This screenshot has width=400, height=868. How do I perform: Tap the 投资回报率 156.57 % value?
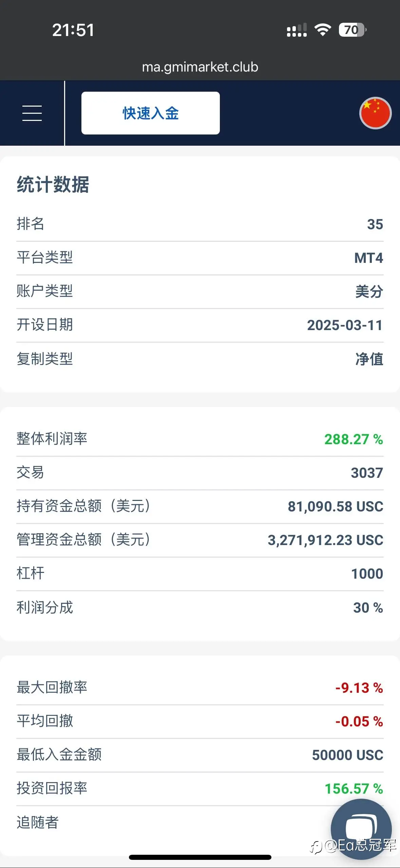(x=354, y=789)
